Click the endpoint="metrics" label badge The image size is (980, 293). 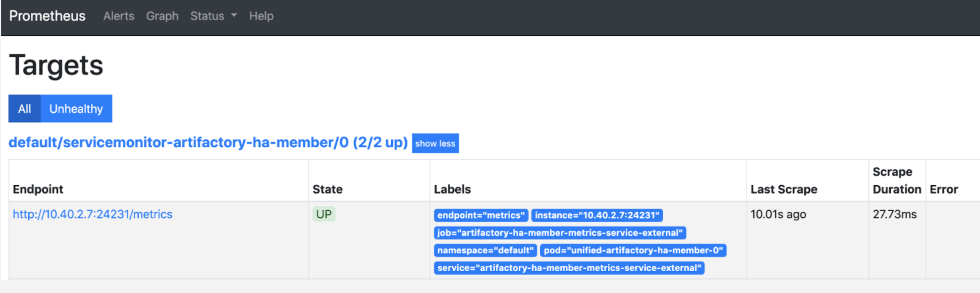(x=481, y=215)
